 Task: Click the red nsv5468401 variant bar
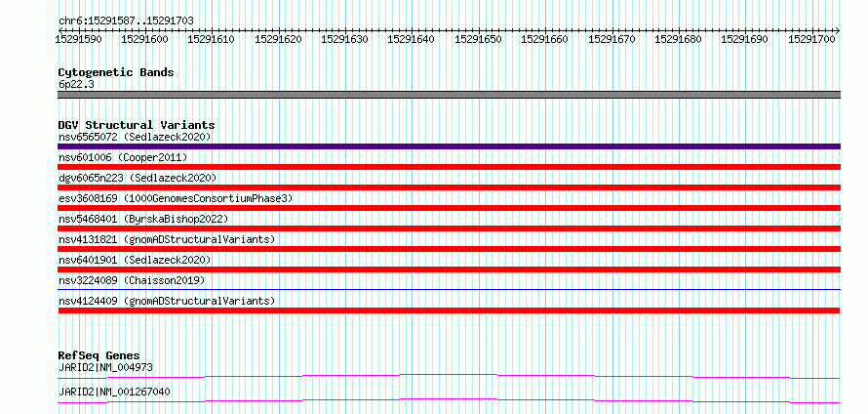click(x=449, y=228)
